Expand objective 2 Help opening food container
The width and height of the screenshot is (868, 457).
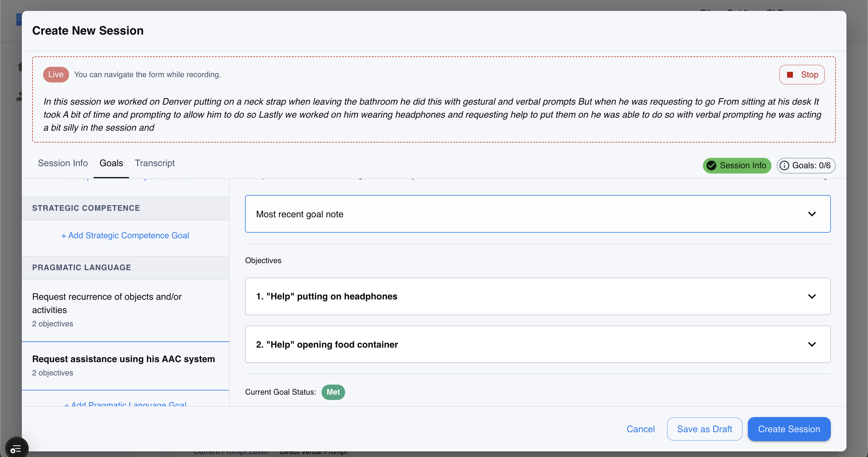coord(537,344)
